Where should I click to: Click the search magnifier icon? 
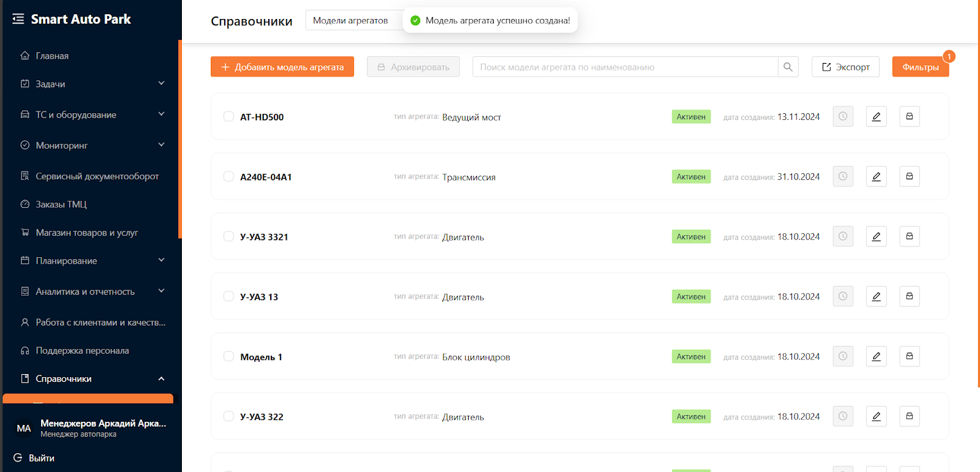click(788, 67)
